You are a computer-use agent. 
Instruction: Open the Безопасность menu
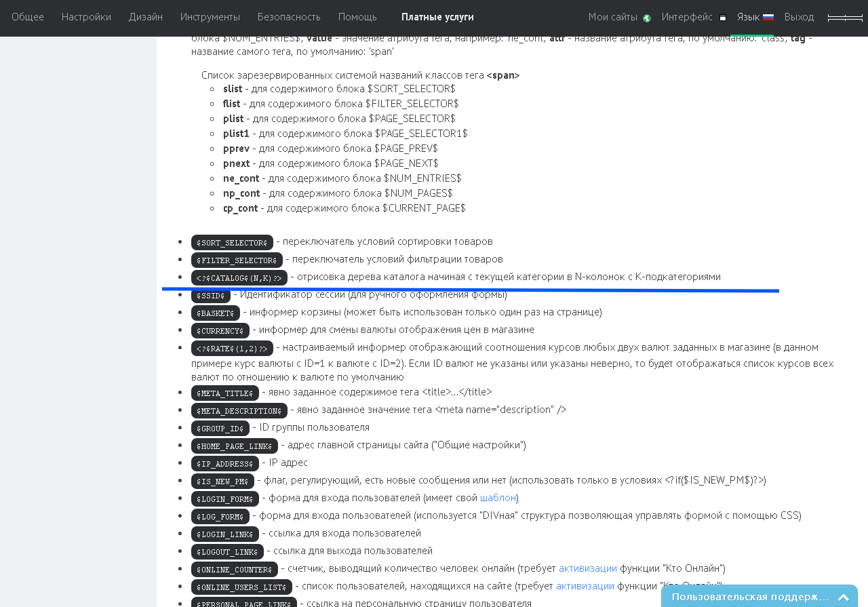(x=289, y=17)
